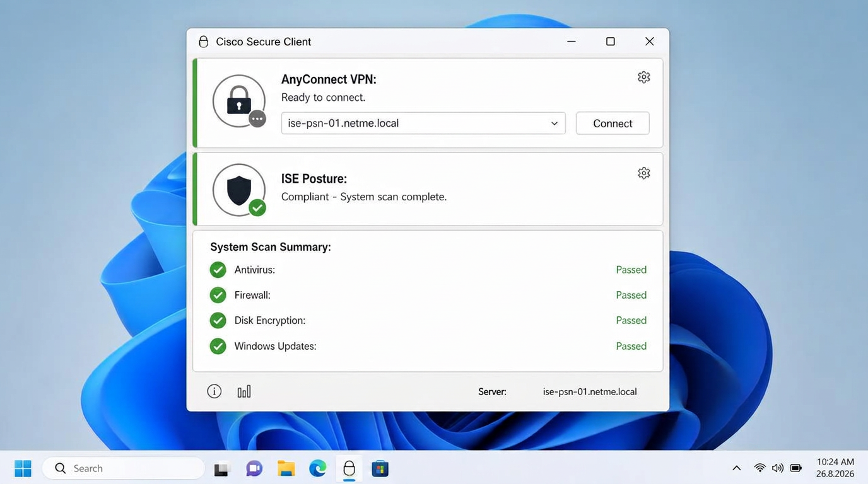This screenshot has height=484, width=868.
Task: Click the 'Ready to connect.' status text
Action: pos(323,97)
